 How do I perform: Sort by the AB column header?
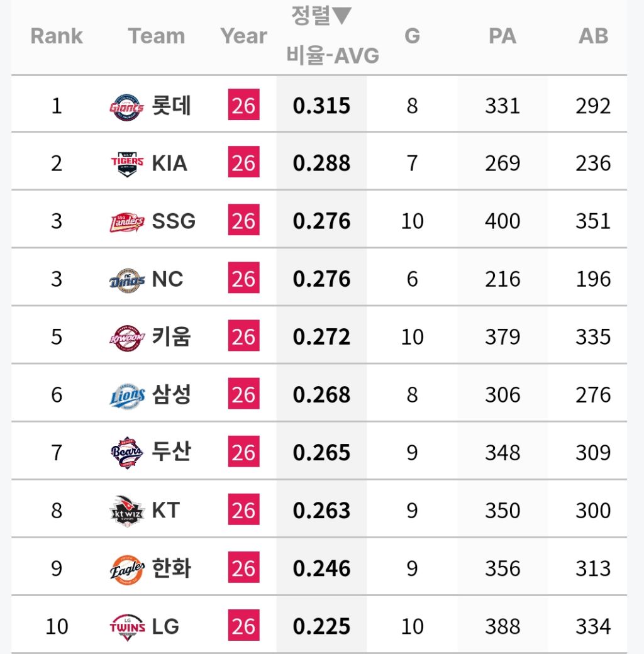click(593, 36)
